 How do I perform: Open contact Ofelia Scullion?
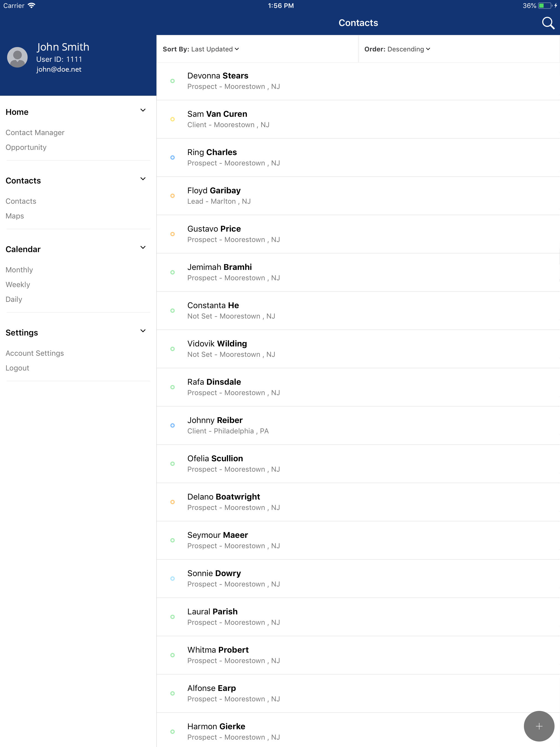tap(358, 464)
